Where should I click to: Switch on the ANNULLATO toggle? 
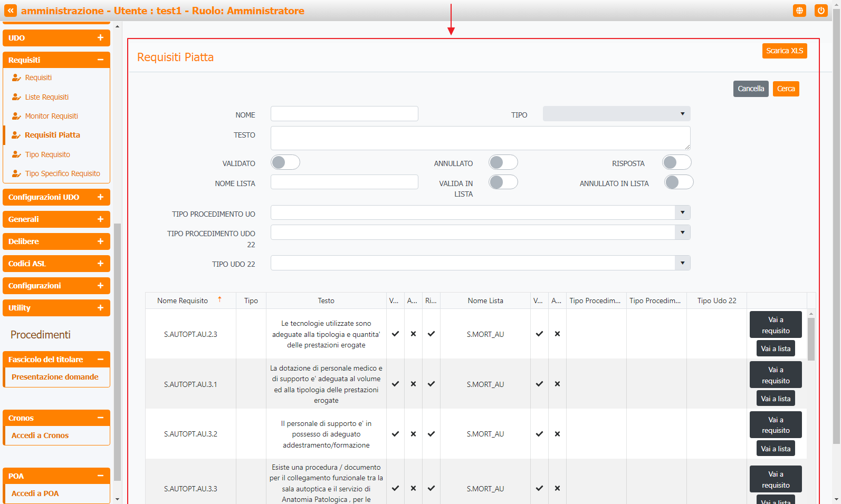503,162
